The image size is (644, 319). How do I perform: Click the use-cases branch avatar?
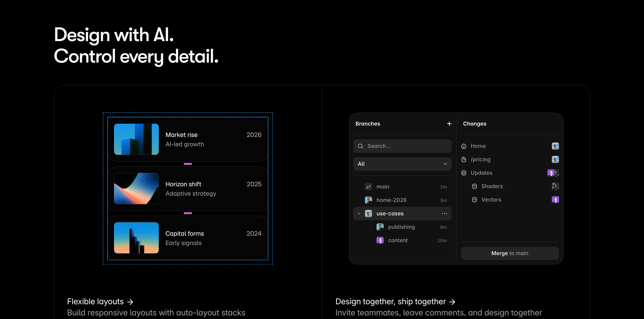pos(368,214)
